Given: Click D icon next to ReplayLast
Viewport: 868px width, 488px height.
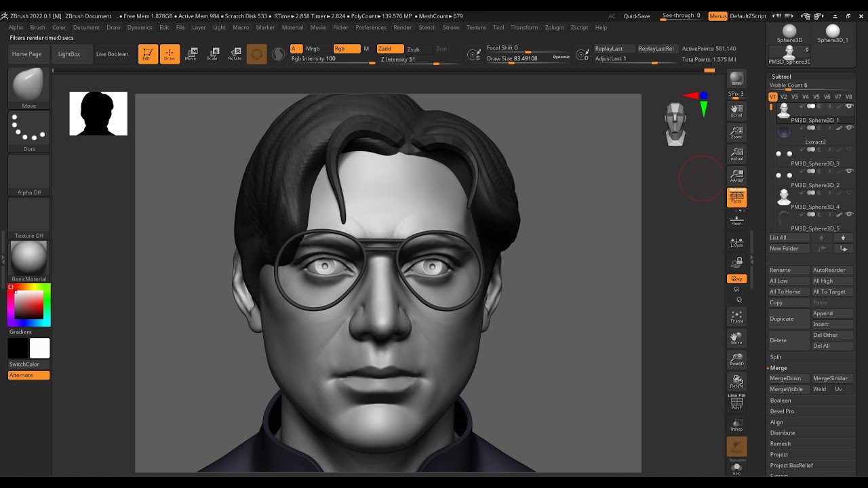Looking at the screenshot, I should point(583,55).
